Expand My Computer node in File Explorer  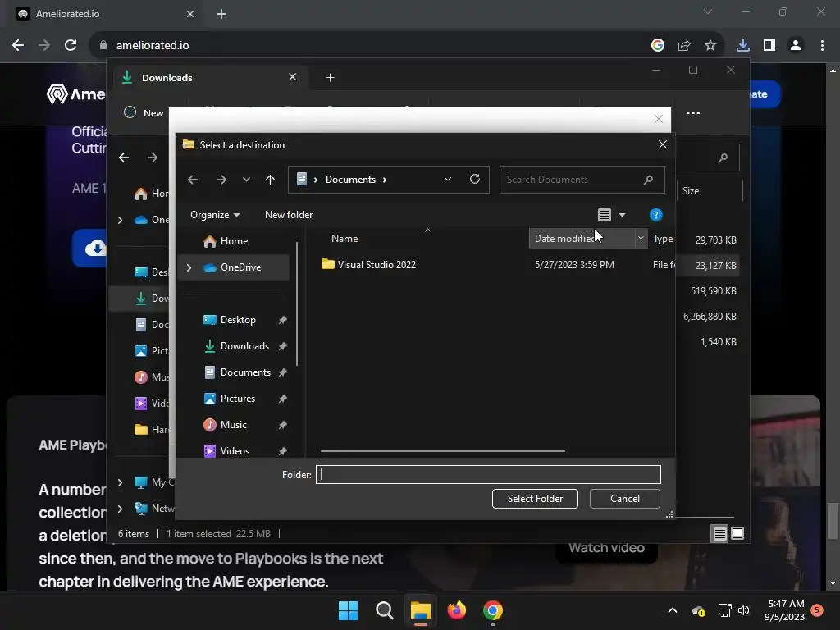pyautogui.click(x=121, y=482)
